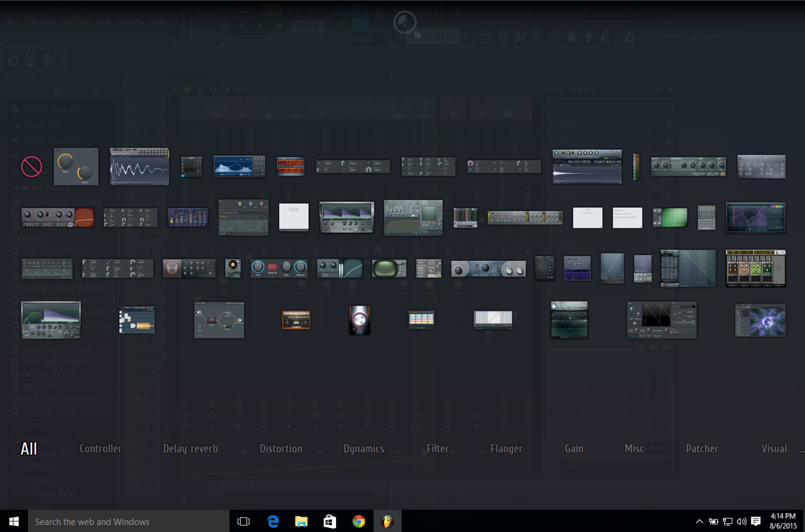Image resolution: width=805 pixels, height=532 pixels.
Task: Pick the Parametric EQ 2 colorful curve thumbnail
Action: point(756,218)
